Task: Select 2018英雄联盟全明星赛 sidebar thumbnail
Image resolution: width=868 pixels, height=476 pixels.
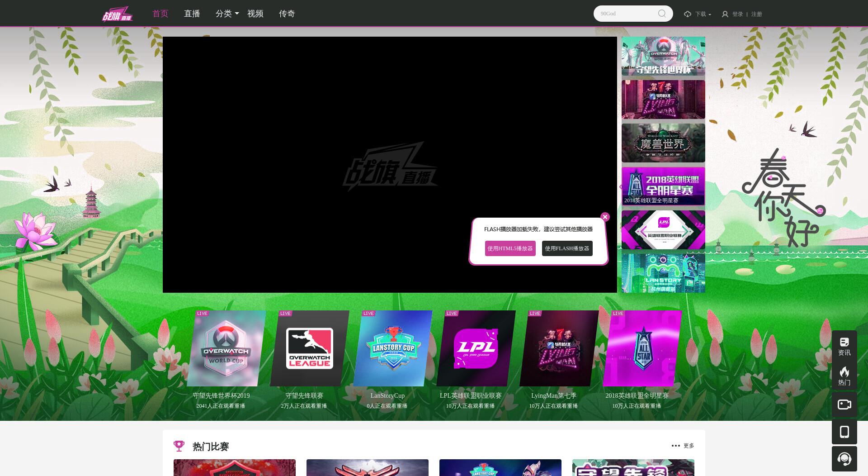Action: tap(663, 186)
